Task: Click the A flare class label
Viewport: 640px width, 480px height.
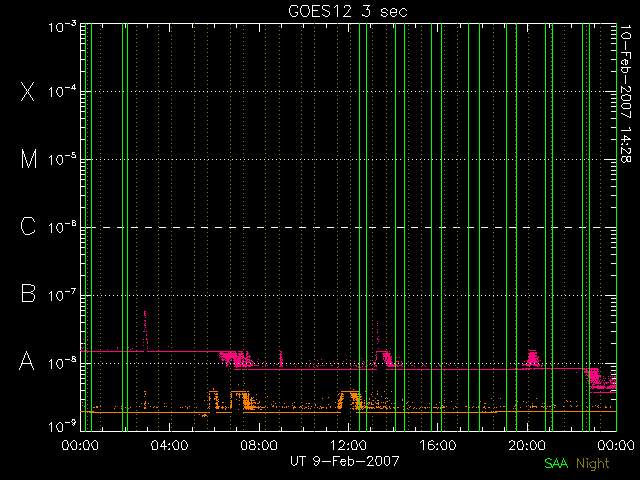Action: (x=27, y=361)
